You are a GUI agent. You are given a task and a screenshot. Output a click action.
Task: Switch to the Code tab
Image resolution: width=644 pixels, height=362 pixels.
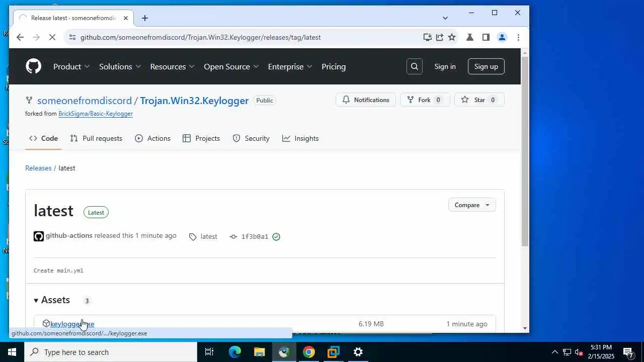43,138
